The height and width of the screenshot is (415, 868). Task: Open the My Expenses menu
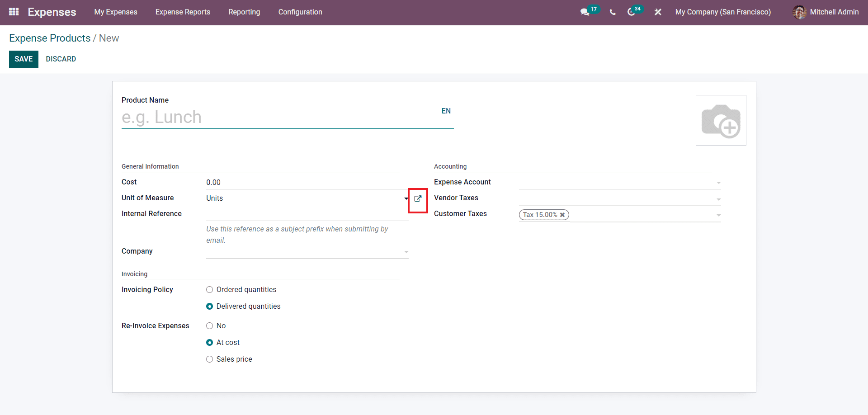[116, 12]
